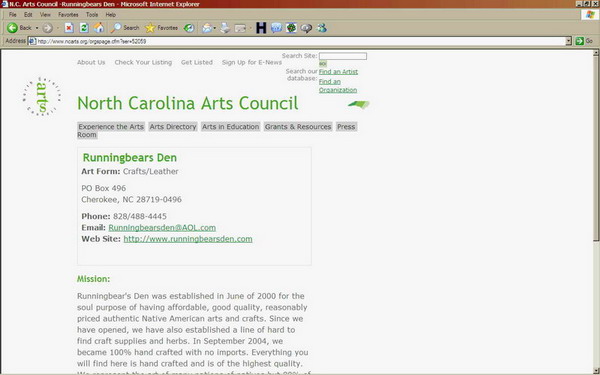The image size is (600, 375).
Task: Open the Favorites menu
Action: click(x=68, y=15)
